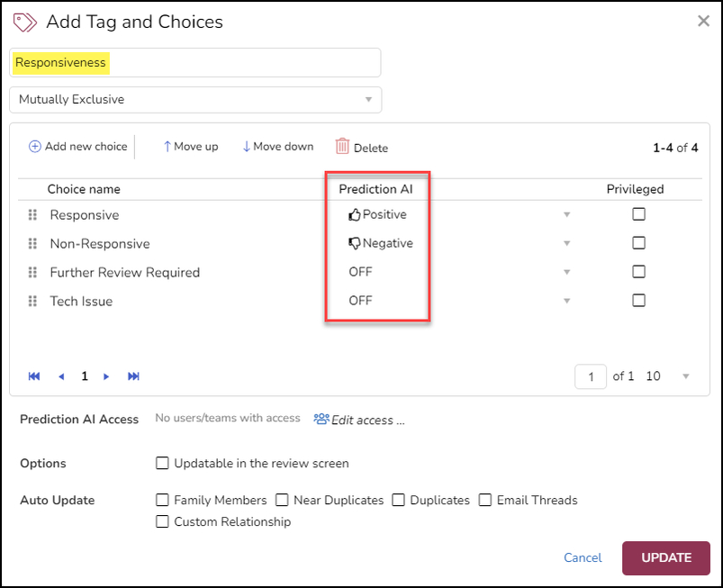Expand Prediction AI dropdown for Non-Responsive

[566, 244]
